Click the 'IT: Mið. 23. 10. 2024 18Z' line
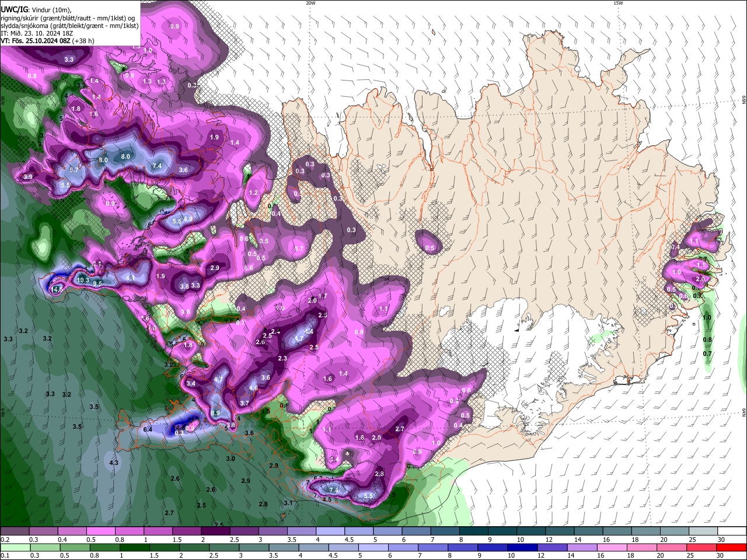Image resolution: width=747 pixels, height=560 pixels. pos(37,33)
